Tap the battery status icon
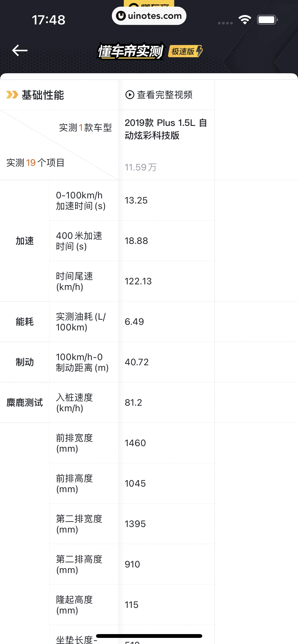 point(267,20)
